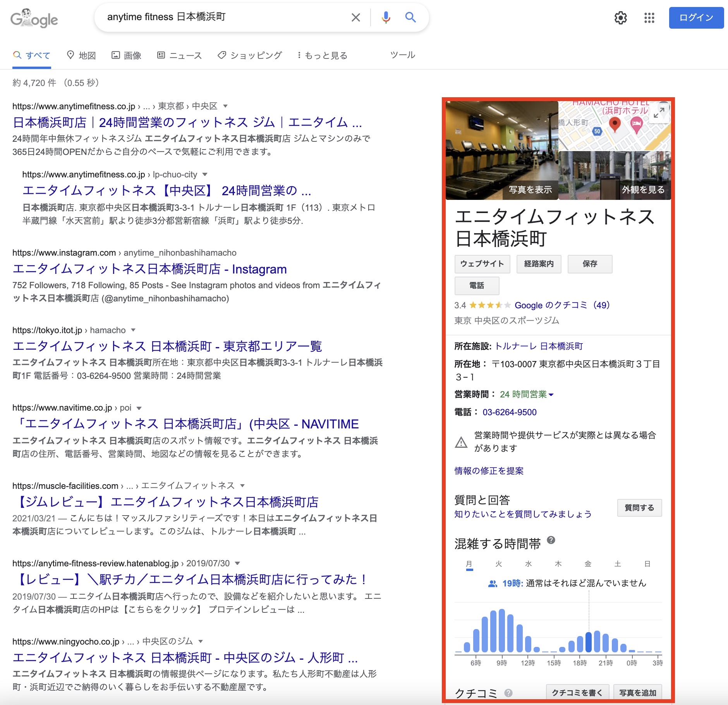
Task: Switch to the 地図 tab
Action: coord(81,55)
